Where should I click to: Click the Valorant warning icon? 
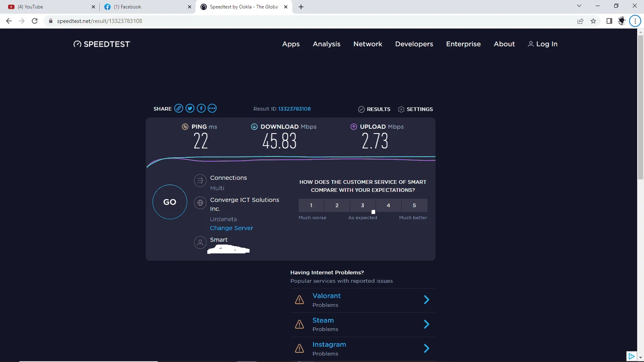(299, 300)
